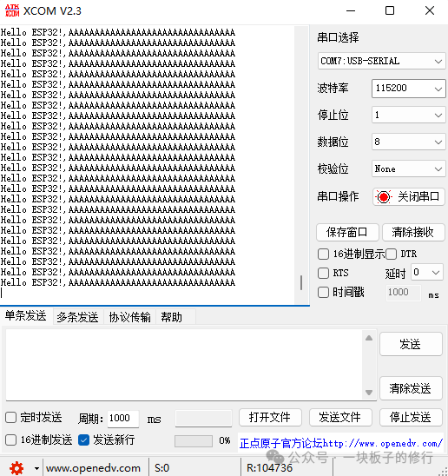Click 关闭串口 to close the serial port
448x476 pixels.
click(x=409, y=197)
